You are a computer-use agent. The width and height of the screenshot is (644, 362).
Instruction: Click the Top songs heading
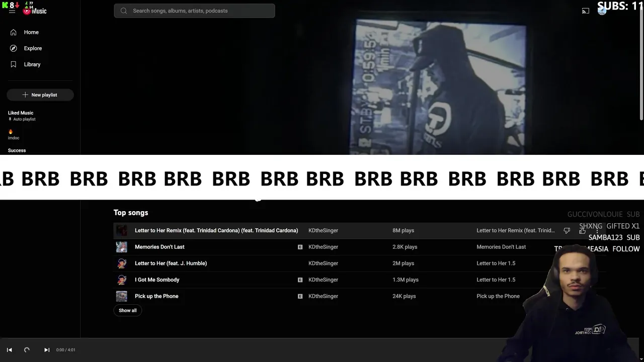coord(131,213)
